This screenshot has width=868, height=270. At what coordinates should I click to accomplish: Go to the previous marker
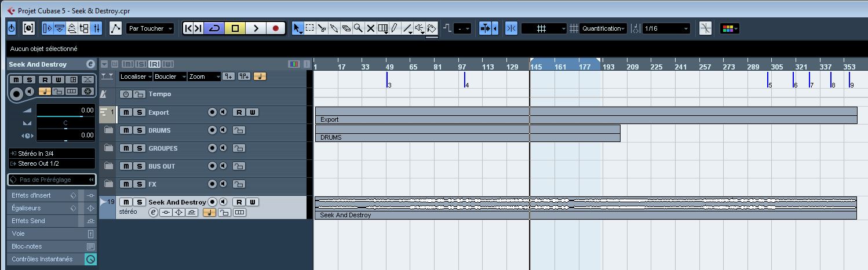point(188,28)
